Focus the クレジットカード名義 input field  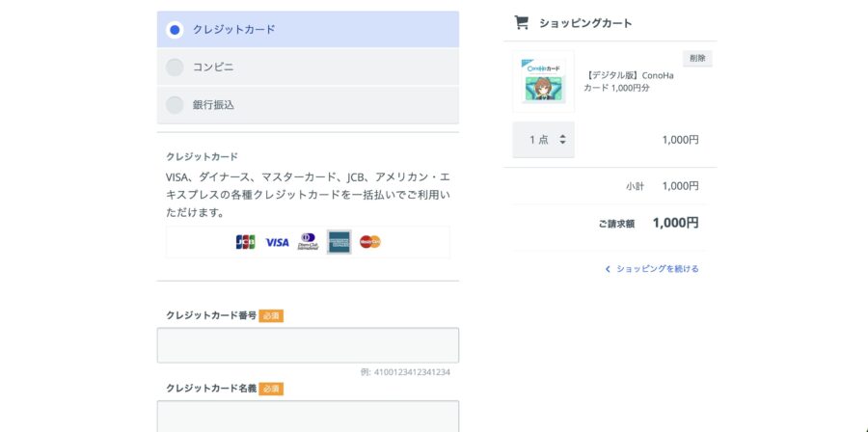click(x=308, y=417)
